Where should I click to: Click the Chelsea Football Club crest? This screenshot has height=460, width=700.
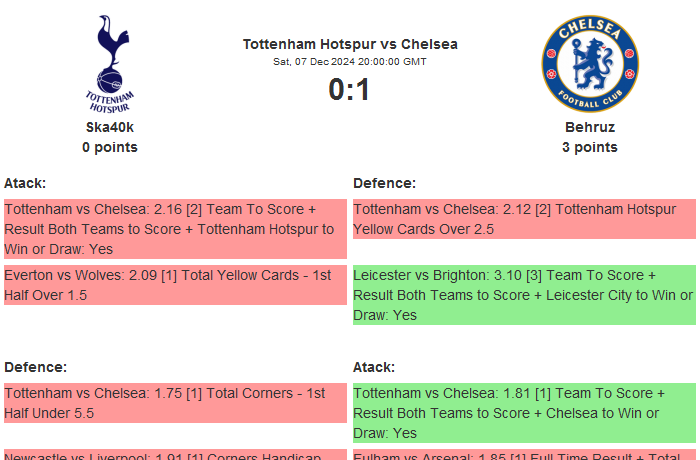pos(589,63)
